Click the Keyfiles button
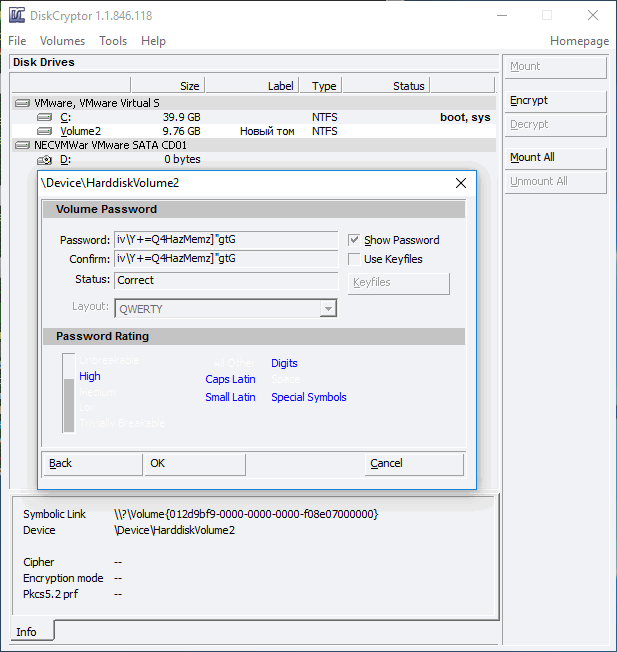The width and height of the screenshot is (617, 652). pyautogui.click(x=399, y=283)
